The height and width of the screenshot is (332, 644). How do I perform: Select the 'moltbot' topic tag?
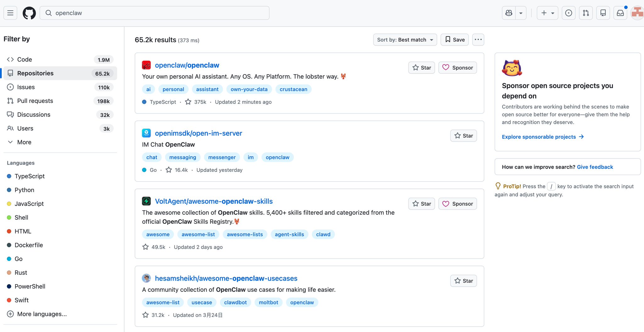click(269, 302)
